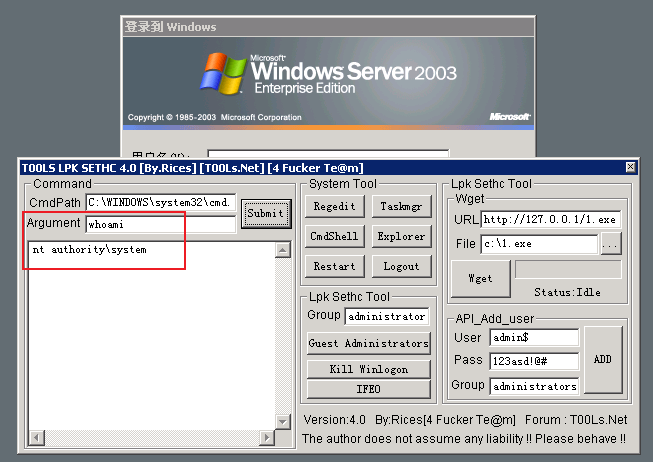The height and width of the screenshot is (462, 653).
Task: Click the 'nt authority\system' output text
Action: [90, 250]
